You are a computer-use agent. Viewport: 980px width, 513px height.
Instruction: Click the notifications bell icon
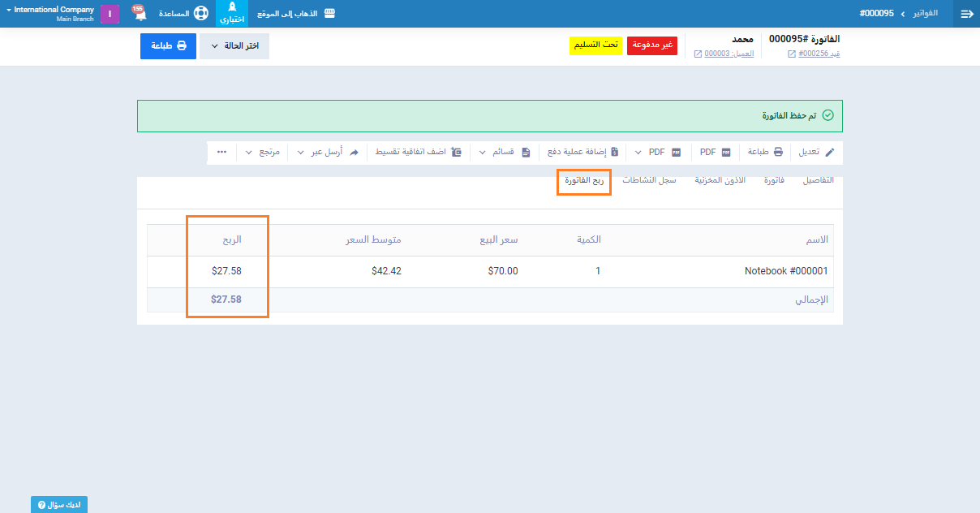tap(140, 14)
